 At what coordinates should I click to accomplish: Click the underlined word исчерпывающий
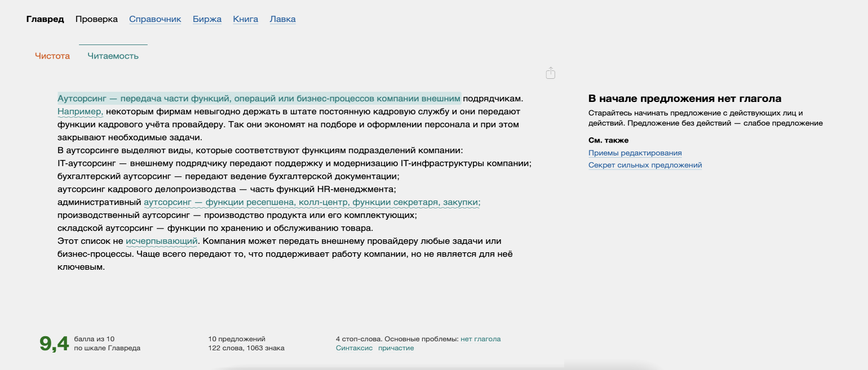click(161, 241)
